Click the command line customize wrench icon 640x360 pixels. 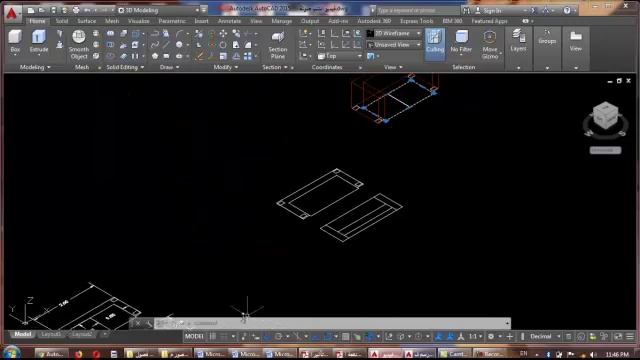point(149,324)
